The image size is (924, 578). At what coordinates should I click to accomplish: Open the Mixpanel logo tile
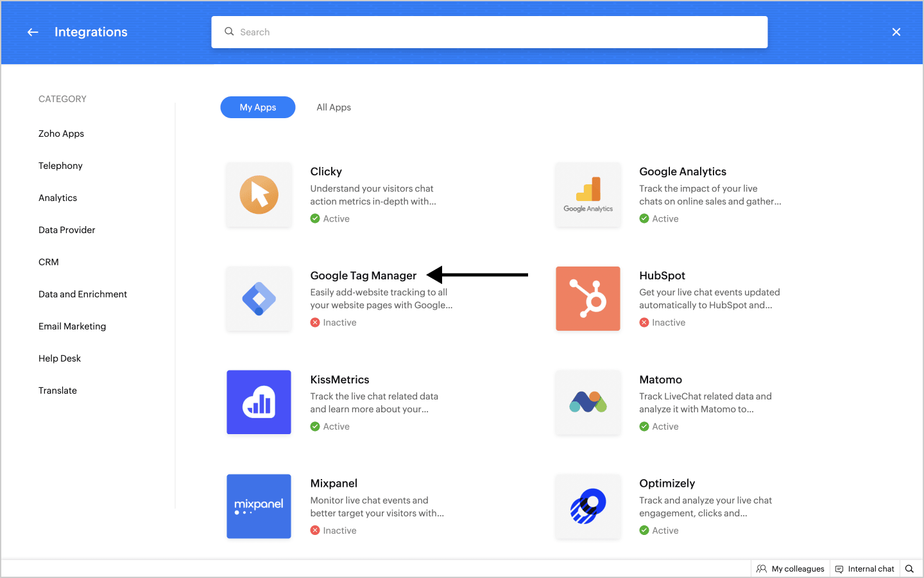pyautogui.click(x=259, y=507)
